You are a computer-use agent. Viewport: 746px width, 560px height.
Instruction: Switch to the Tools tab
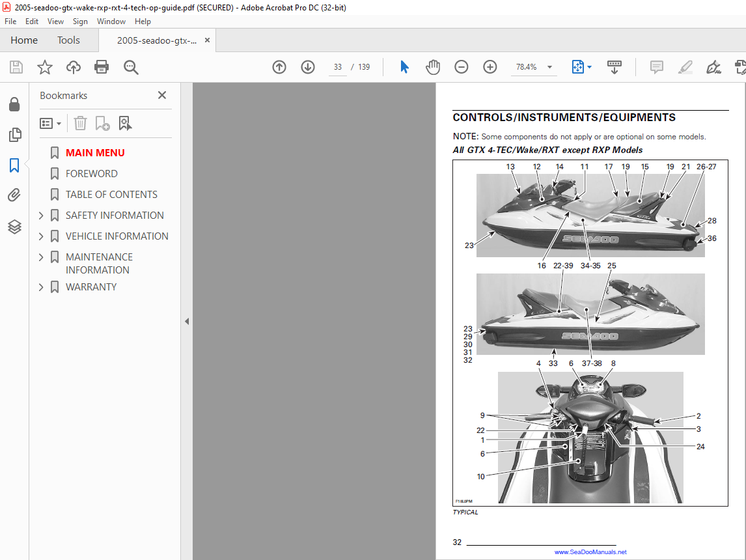pos(68,40)
